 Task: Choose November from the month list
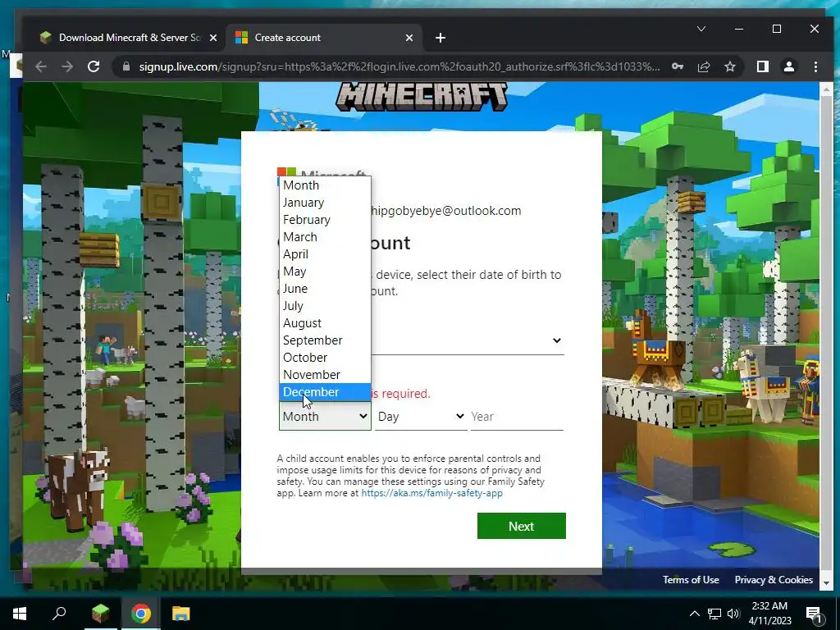[x=325, y=374]
